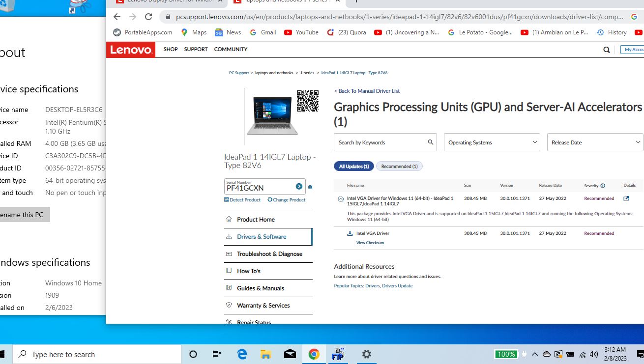Click the taskbar Type here to search box

click(x=96, y=354)
